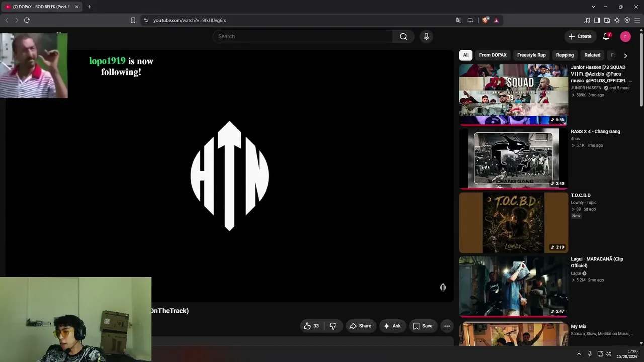This screenshot has width=644, height=362.
Task: Click the JUNIOR HASSEN channel name
Action: point(586,88)
